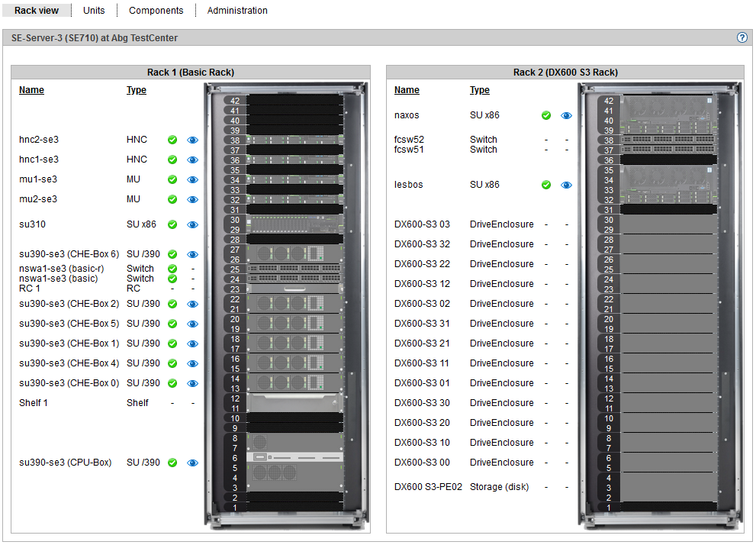
Task: Switch to the Units tab
Action: (94, 11)
